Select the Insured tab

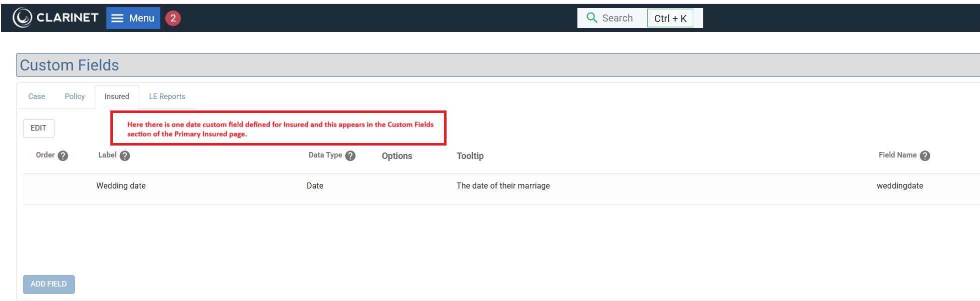click(x=117, y=96)
